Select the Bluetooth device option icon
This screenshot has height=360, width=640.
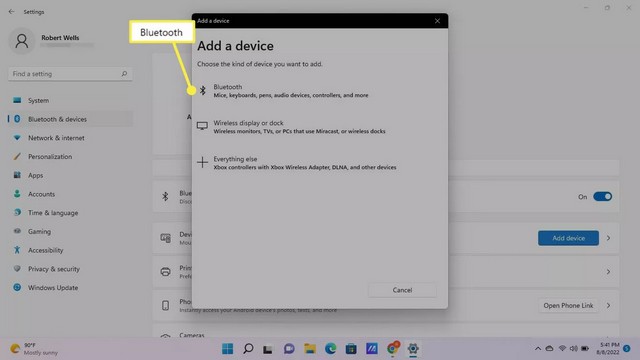(x=202, y=90)
